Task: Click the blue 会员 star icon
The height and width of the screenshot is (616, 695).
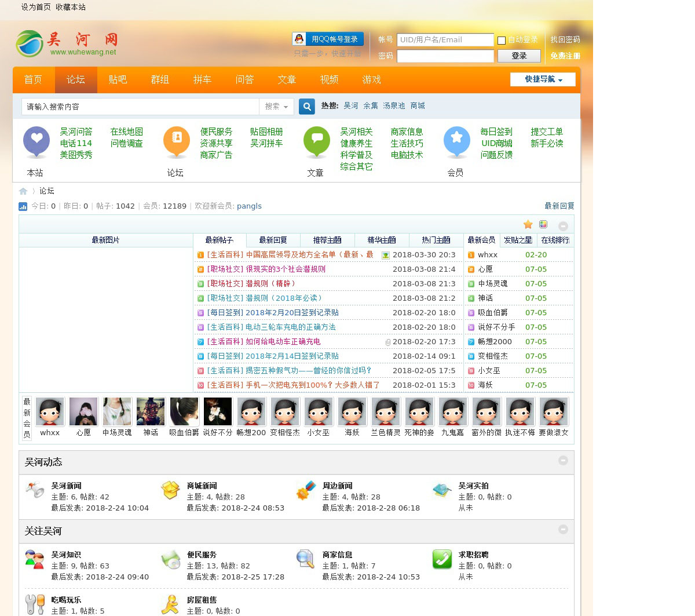Action: pos(456,141)
